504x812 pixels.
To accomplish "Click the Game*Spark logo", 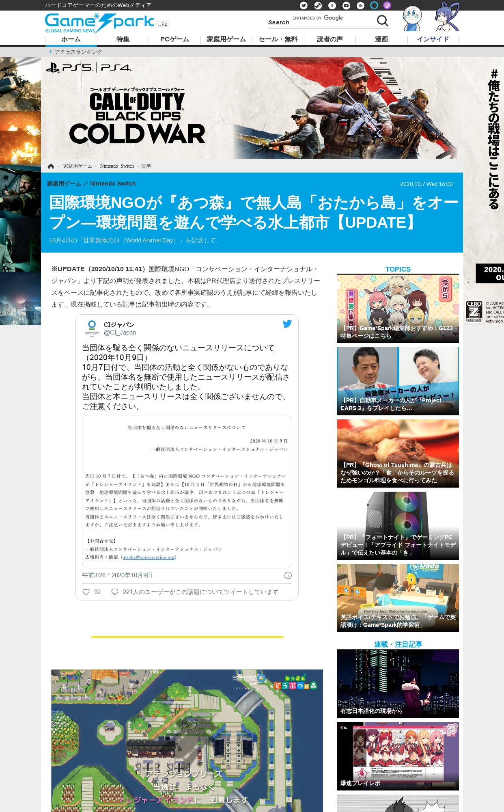I will (x=99, y=23).
